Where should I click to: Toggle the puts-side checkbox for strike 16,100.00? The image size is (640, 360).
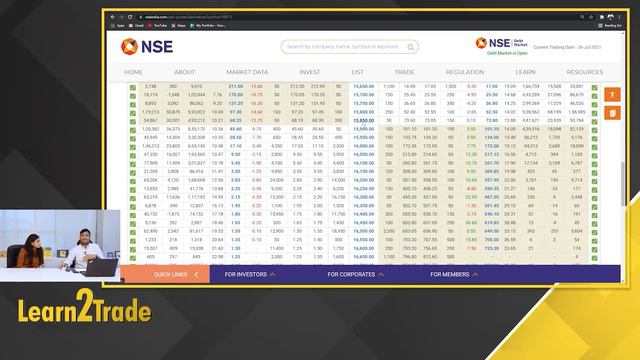click(594, 164)
